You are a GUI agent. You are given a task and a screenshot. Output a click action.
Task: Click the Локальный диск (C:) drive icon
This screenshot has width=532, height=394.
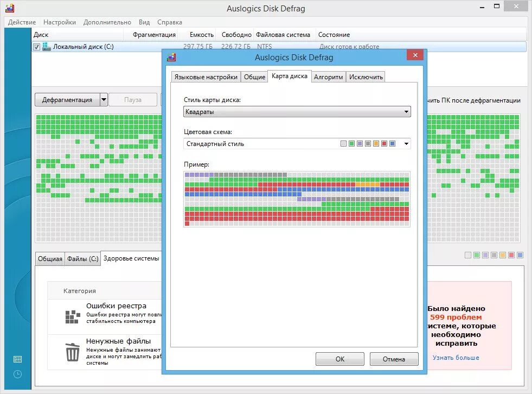pos(46,47)
